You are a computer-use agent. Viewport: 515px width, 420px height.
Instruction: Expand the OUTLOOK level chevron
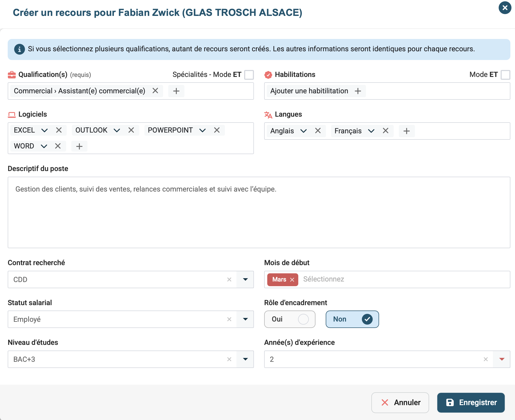tap(117, 130)
